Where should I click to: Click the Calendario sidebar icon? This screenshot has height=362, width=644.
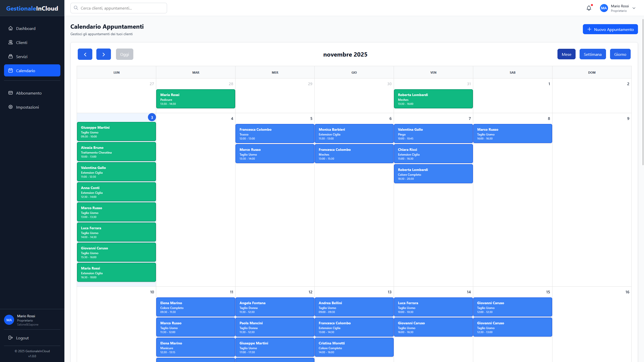click(x=10, y=71)
